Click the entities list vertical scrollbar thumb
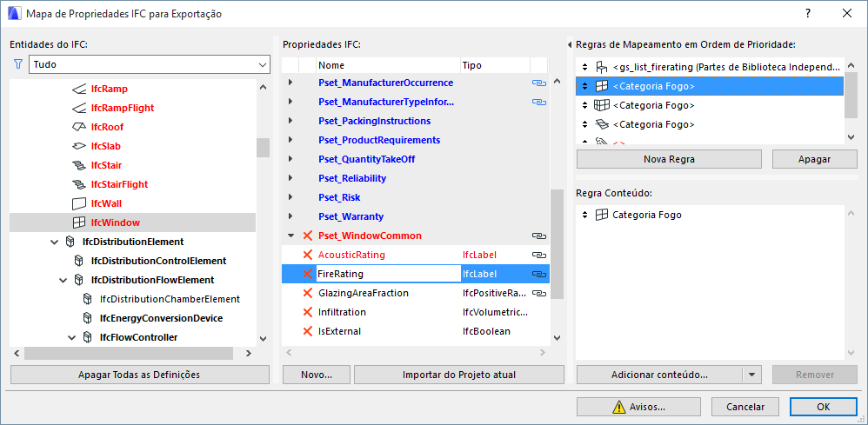The height and width of the screenshot is (425, 868). (x=263, y=148)
